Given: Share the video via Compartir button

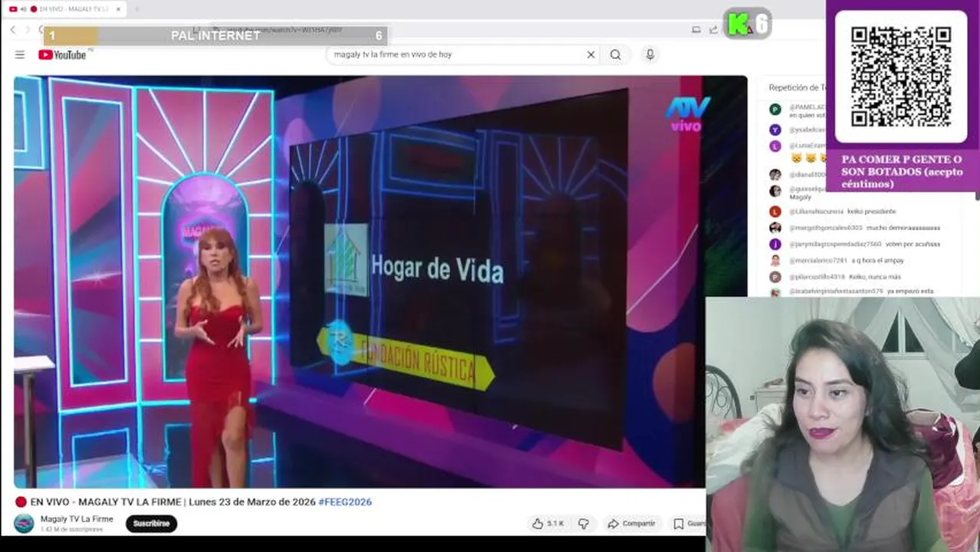Looking at the screenshot, I should tap(631, 524).
